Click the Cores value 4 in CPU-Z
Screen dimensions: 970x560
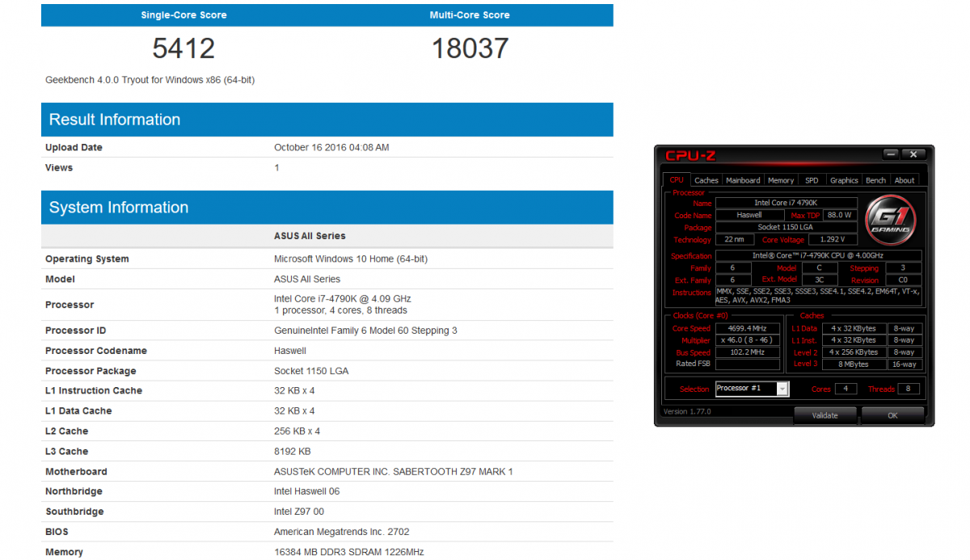tap(846, 389)
